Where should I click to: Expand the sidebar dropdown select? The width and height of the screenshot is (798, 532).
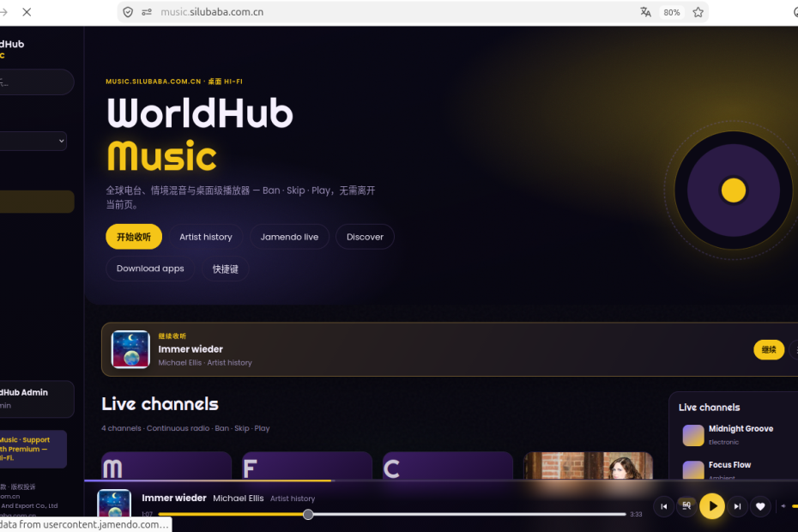pos(33,141)
